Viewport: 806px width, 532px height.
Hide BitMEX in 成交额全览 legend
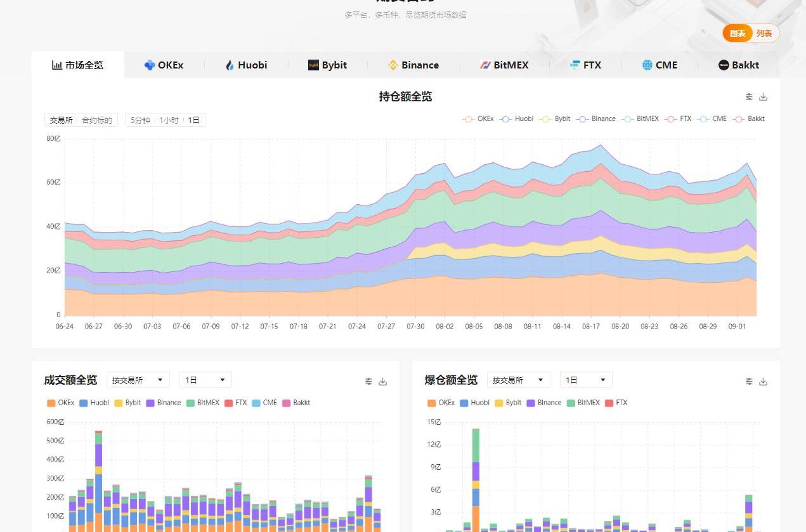click(203, 403)
